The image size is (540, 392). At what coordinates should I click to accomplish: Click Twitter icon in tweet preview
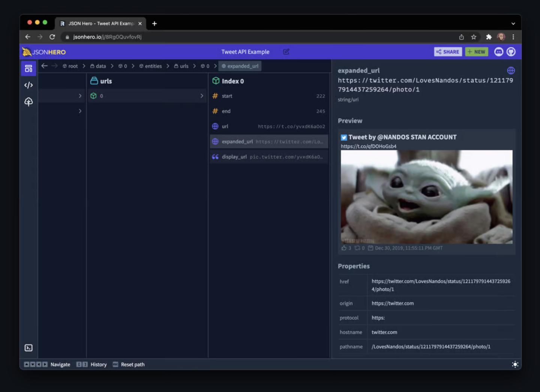[344, 137]
